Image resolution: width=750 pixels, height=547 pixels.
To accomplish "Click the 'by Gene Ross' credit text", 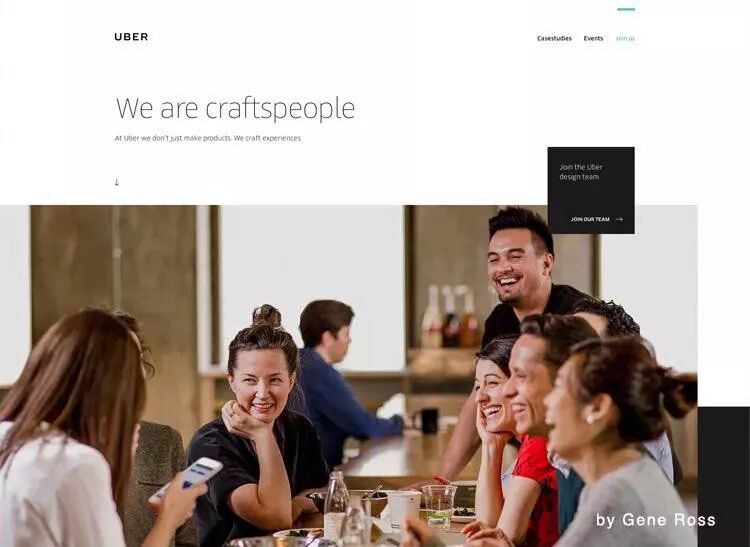I will (655, 520).
